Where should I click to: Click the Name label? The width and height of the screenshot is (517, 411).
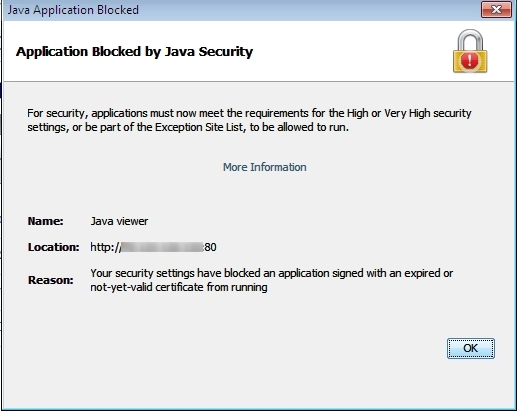tap(45, 221)
